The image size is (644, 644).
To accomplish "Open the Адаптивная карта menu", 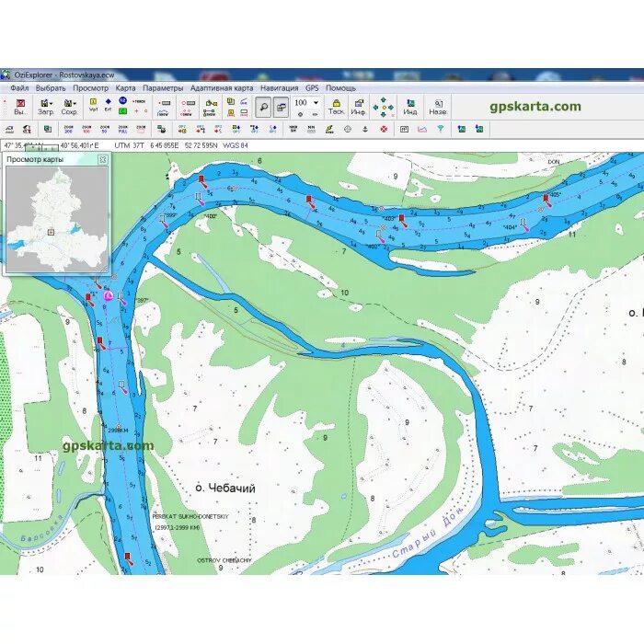I will click(222, 88).
